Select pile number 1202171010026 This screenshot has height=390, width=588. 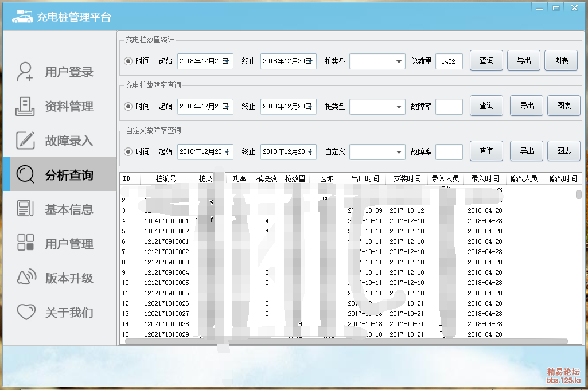point(166,303)
